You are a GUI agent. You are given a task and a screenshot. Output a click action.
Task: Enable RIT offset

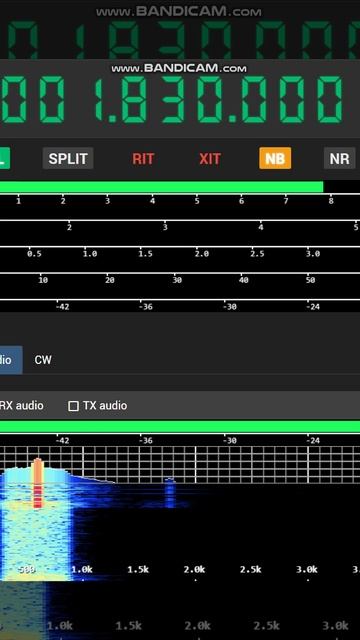point(143,158)
